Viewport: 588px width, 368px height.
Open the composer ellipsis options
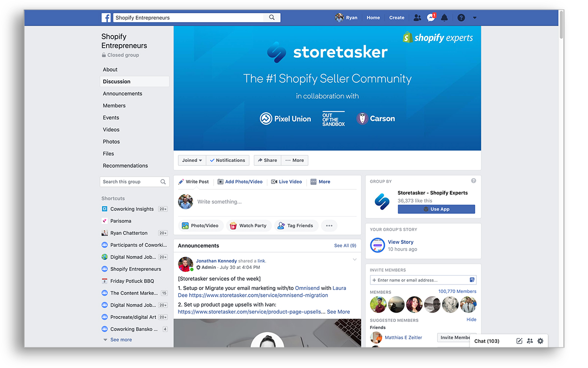click(329, 226)
